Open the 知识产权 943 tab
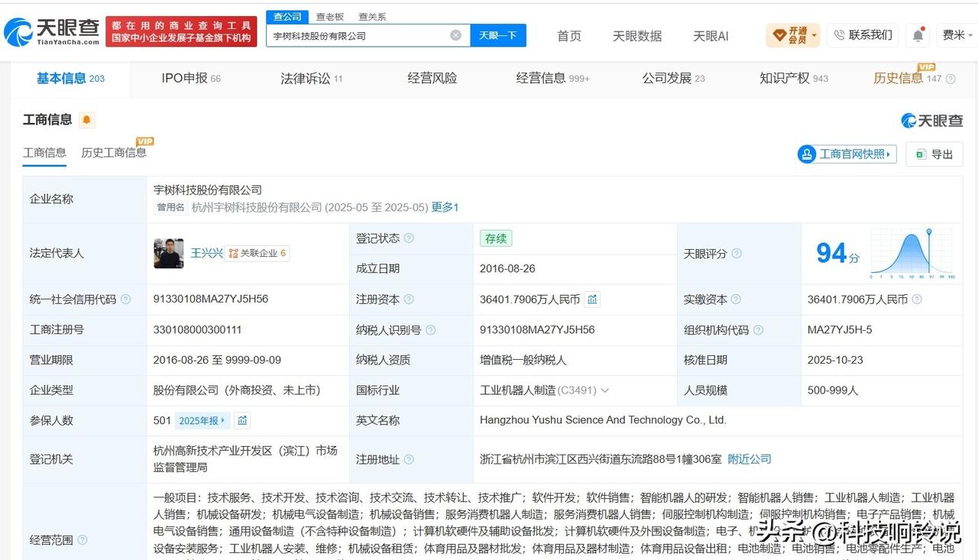The image size is (978, 560). [794, 78]
